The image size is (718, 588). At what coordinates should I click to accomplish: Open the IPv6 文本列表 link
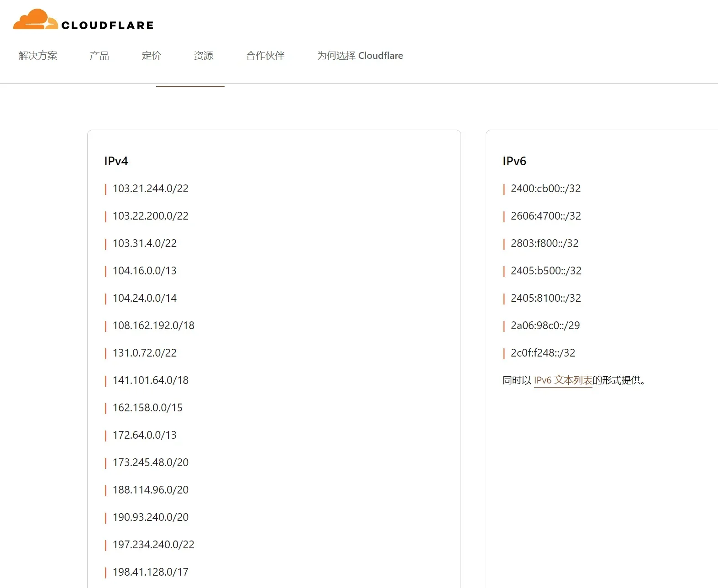[563, 380]
